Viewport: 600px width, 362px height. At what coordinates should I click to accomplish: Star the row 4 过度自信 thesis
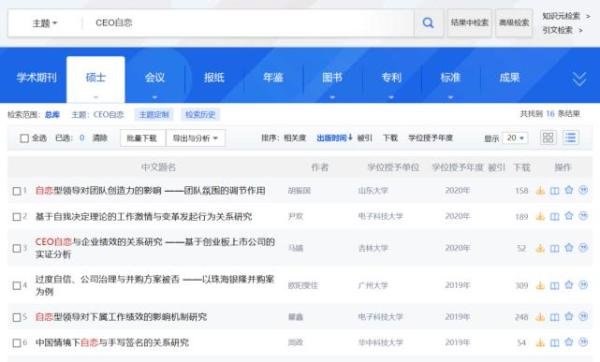click(569, 285)
